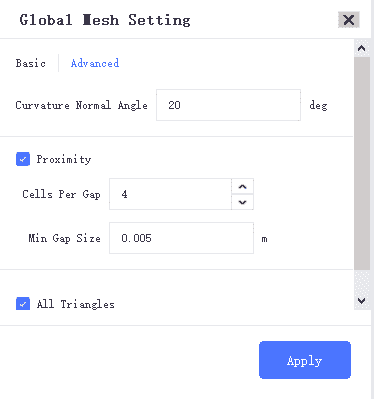
Task: Click the Cells Per Gap label
Action: click(x=61, y=194)
